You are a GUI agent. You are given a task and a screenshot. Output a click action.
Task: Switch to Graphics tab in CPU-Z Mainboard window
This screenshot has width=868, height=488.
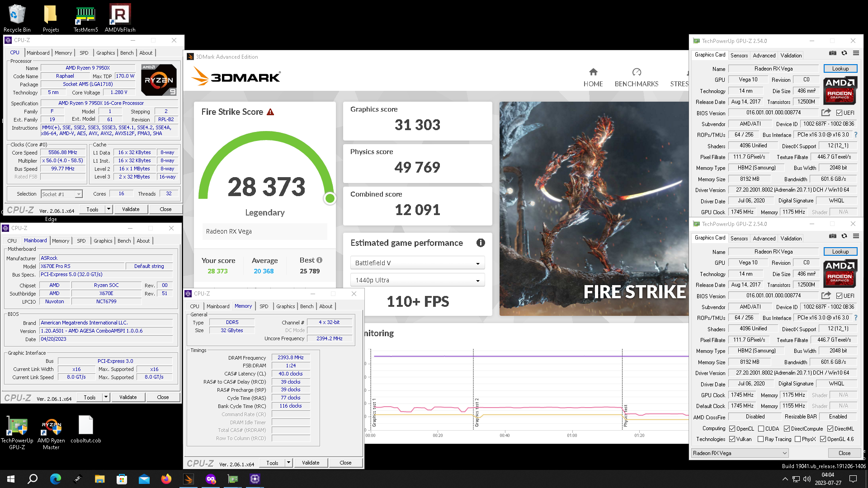[103, 241]
